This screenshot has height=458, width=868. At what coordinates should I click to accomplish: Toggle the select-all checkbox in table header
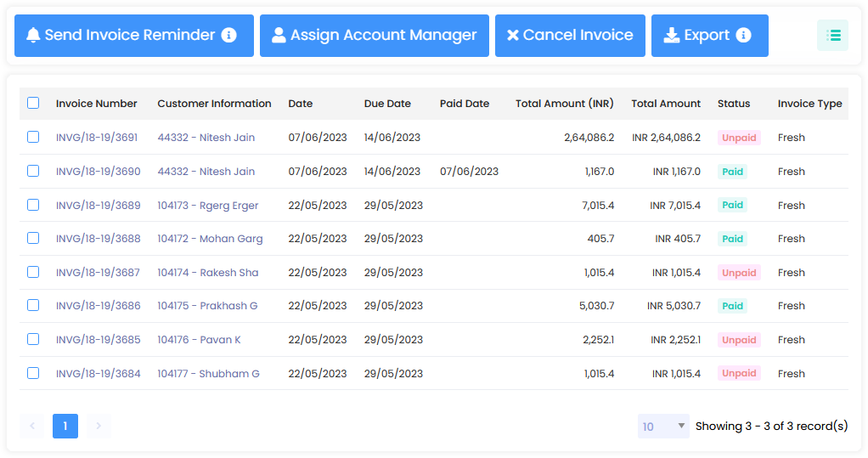point(33,104)
